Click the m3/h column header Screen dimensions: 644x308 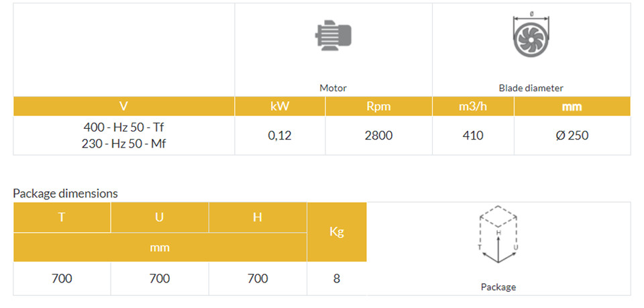click(473, 107)
